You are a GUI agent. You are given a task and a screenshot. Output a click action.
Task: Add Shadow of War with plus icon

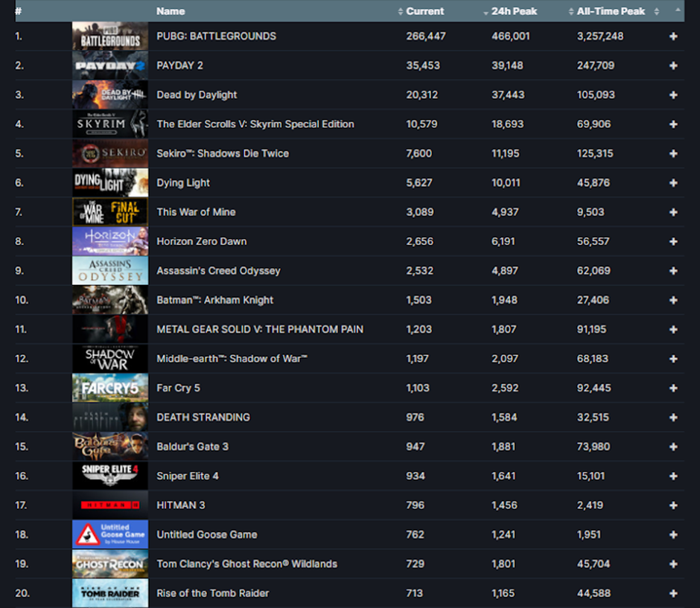pyautogui.click(x=673, y=359)
